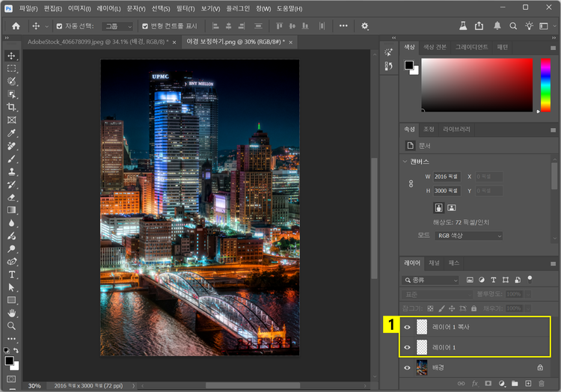Click the trash icon to delete layer
The height and width of the screenshot is (392, 561).
click(542, 384)
